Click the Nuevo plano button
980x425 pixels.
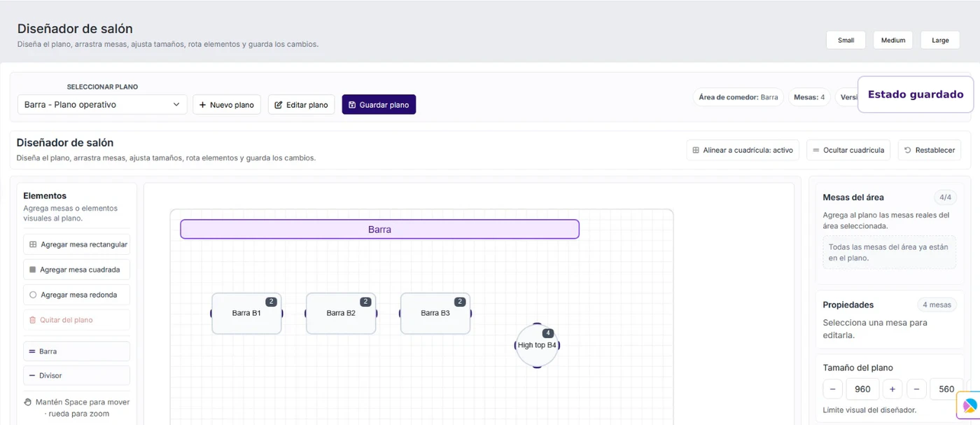point(227,104)
